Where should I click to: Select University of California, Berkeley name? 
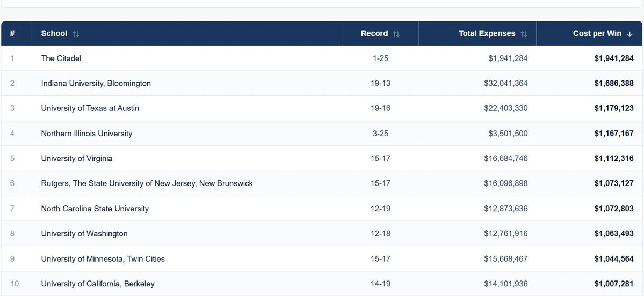click(98, 284)
